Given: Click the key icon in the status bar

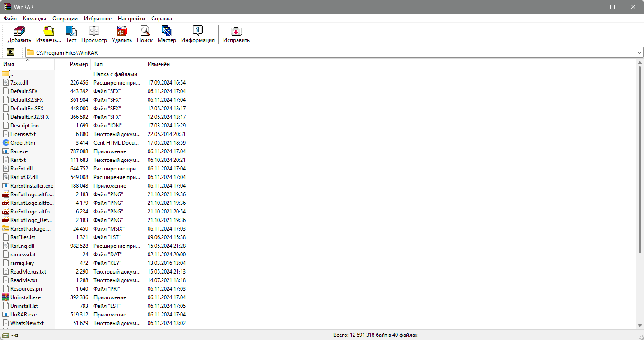Looking at the screenshot, I should click(x=14, y=335).
